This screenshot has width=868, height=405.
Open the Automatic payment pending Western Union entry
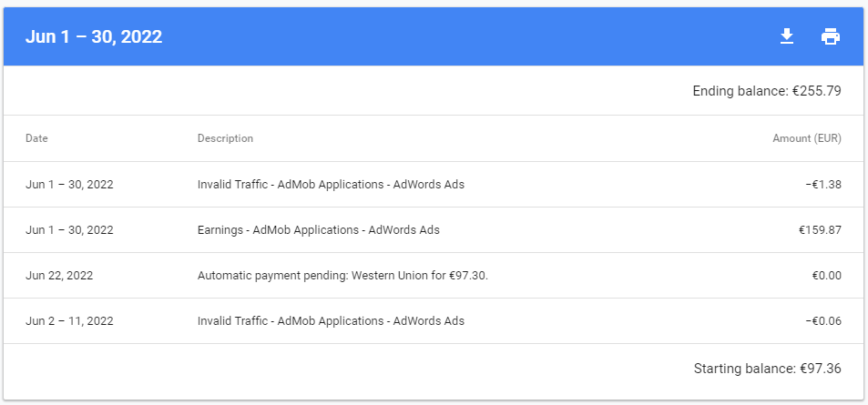point(342,276)
